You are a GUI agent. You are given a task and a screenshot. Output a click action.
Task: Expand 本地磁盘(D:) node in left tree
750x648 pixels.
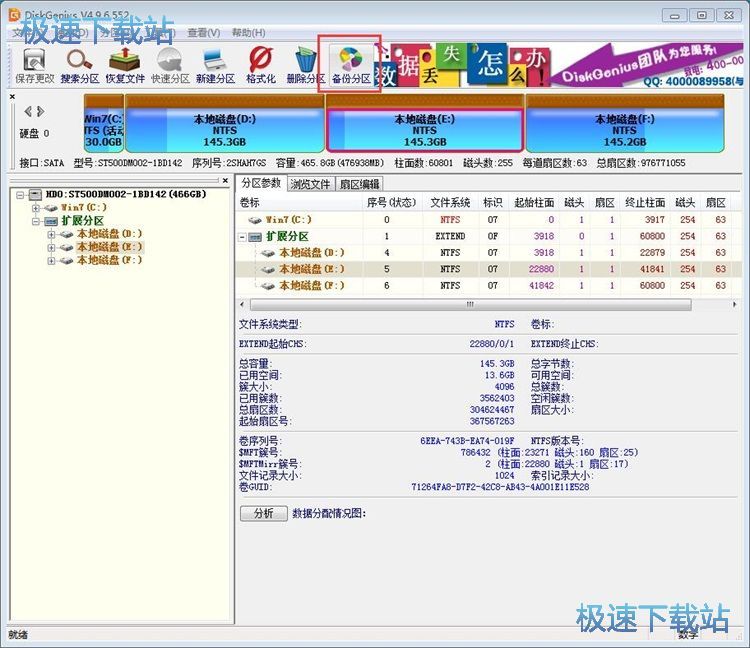click(x=51, y=234)
